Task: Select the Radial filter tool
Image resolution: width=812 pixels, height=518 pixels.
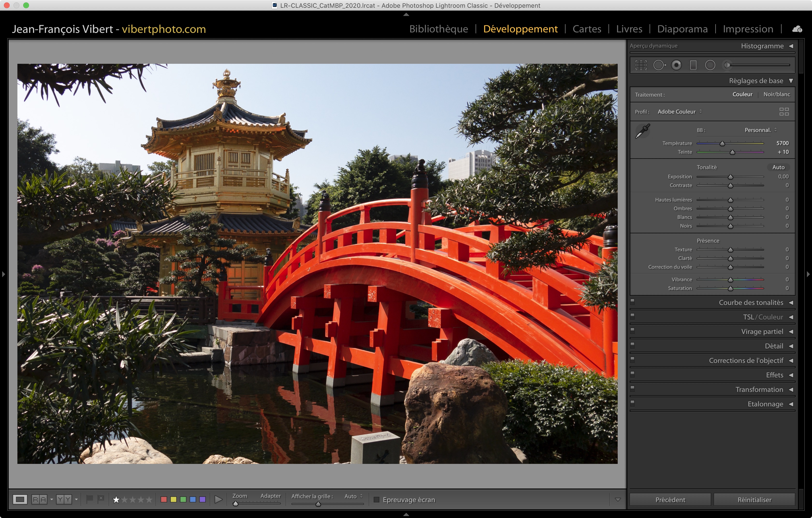Action: (710, 65)
